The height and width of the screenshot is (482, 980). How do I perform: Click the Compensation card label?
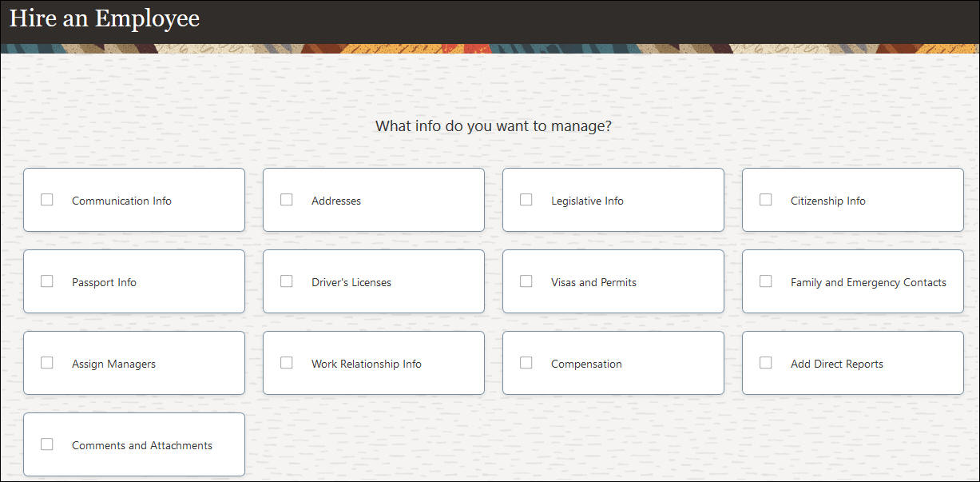586,364
